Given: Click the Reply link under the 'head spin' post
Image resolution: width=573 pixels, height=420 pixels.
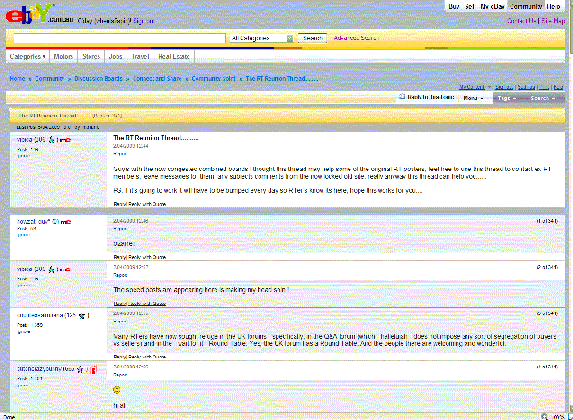Looking at the screenshot, I should [x=119, y=303].
